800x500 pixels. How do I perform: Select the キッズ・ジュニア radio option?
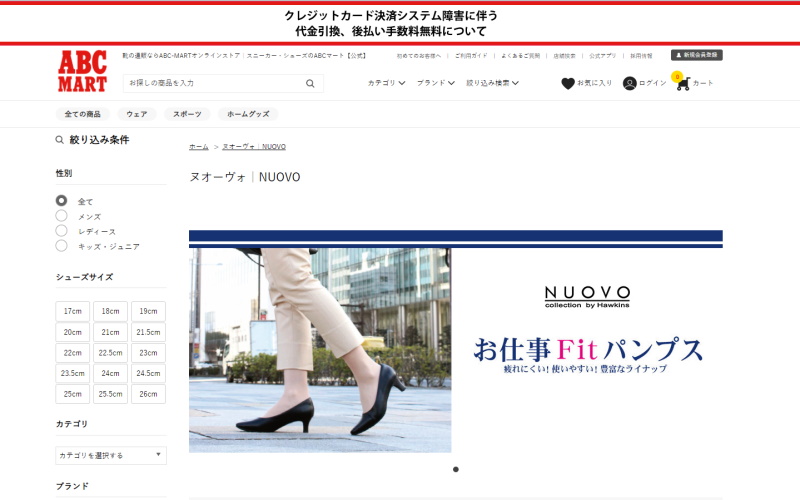click(62, 246)
